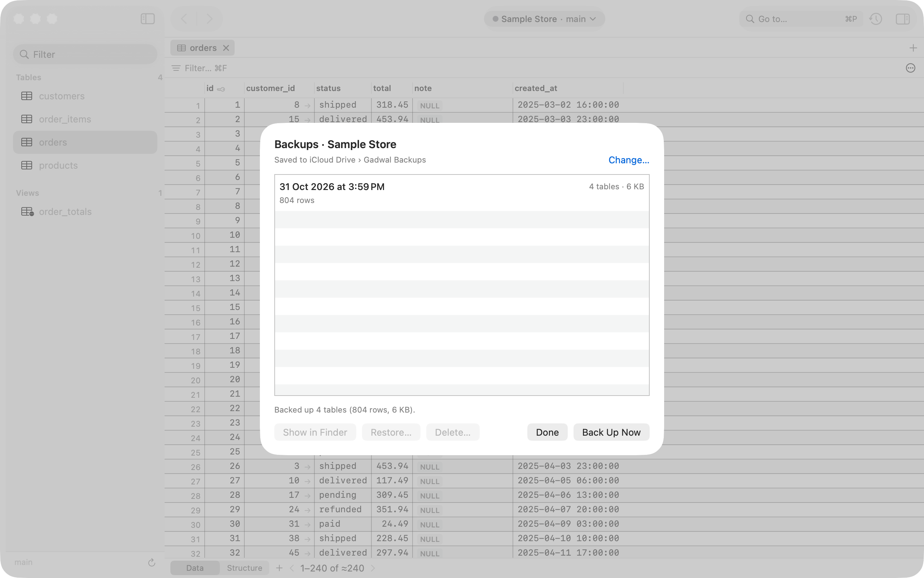Screen dimensions: 924x578
Task: Add a row with bottom plus icon
Action: coord(279,568)
